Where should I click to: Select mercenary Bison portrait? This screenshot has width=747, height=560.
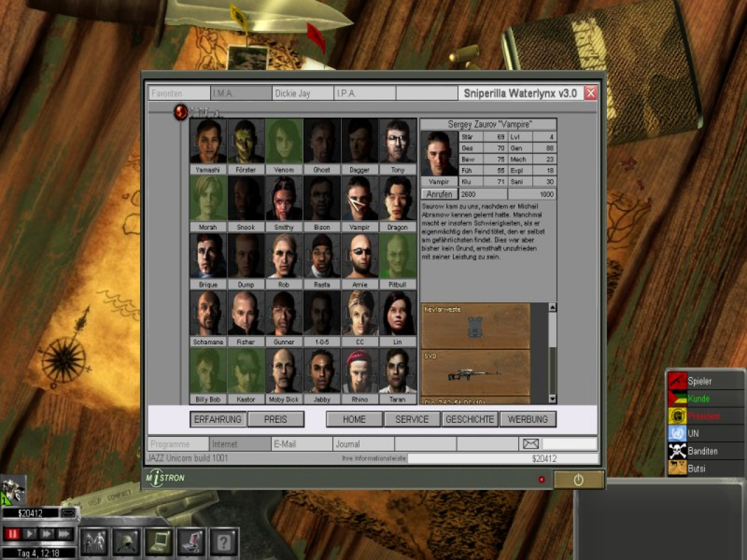point(322,199)
